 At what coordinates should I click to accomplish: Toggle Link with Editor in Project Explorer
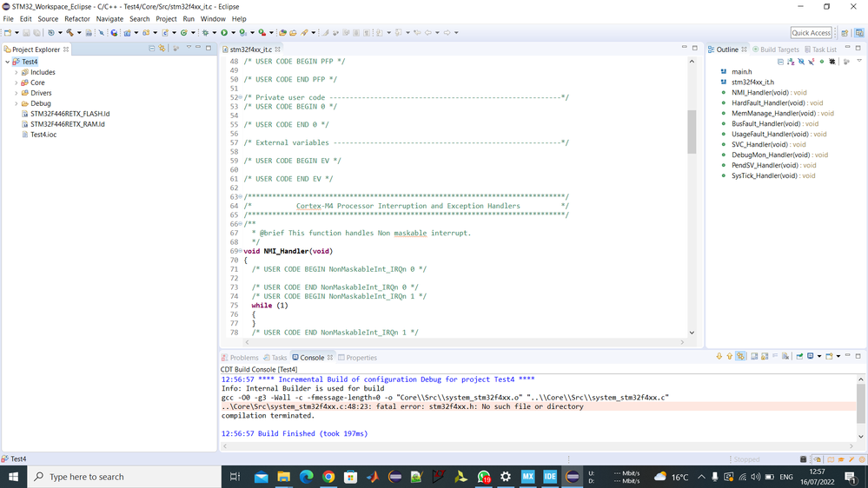162,49
